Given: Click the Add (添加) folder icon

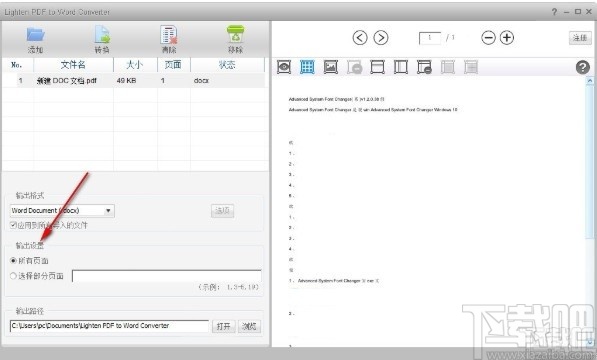Looking at the screenshot, I should point(35,35).
